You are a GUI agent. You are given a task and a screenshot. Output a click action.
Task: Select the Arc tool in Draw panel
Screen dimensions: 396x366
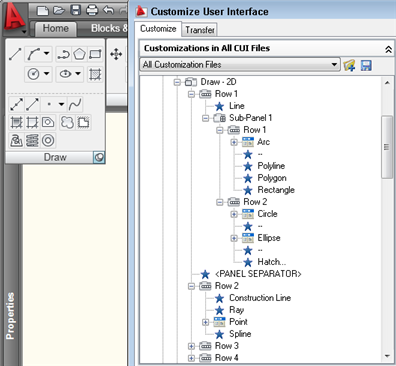[34, 54]
